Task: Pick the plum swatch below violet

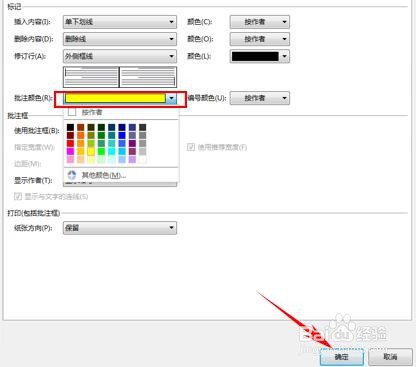Action: pyautogui.click(x=132, y=151)
